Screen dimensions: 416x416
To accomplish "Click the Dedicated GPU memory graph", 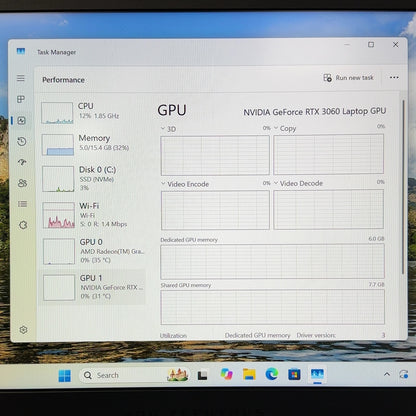I will (272, 262).
